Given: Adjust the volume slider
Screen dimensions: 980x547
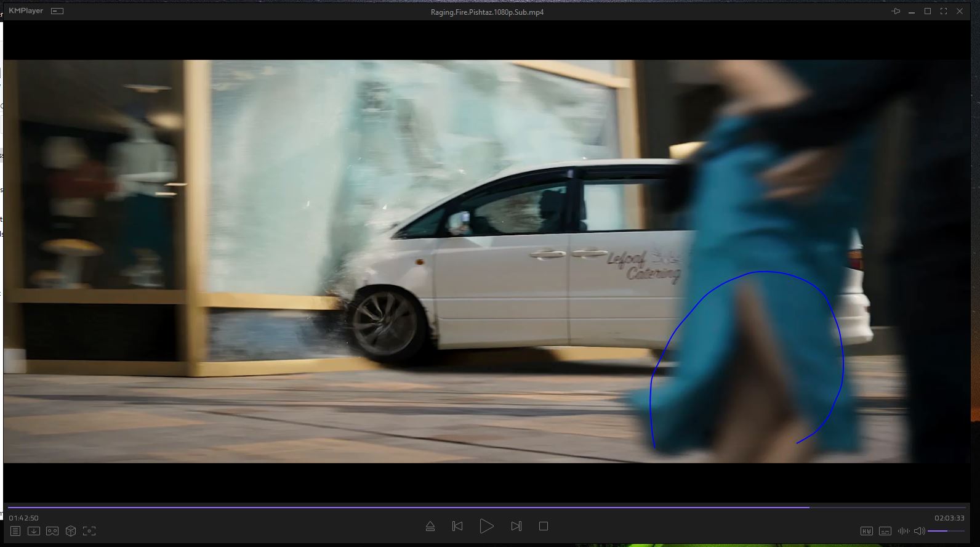Looking at the screenshot, I should point(946,531).
